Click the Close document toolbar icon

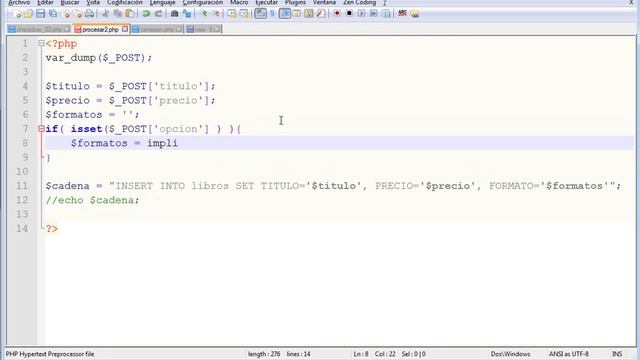[66, 14]
